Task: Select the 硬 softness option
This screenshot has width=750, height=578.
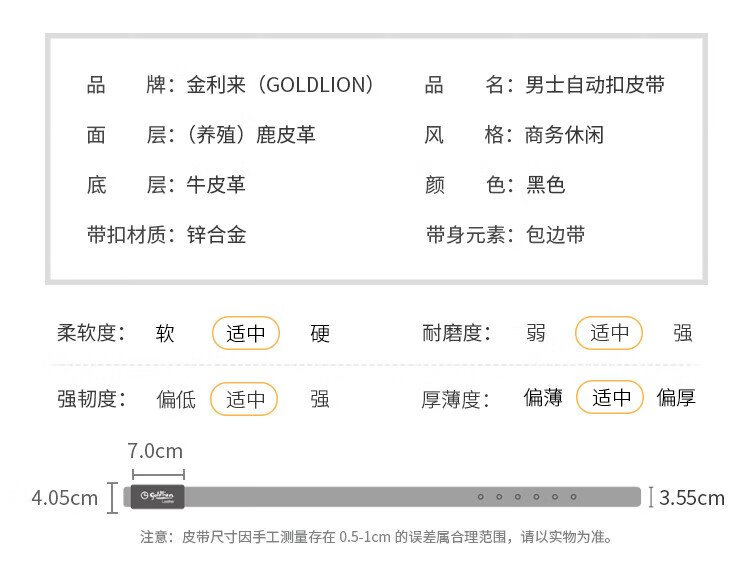Action: point(320,333)
